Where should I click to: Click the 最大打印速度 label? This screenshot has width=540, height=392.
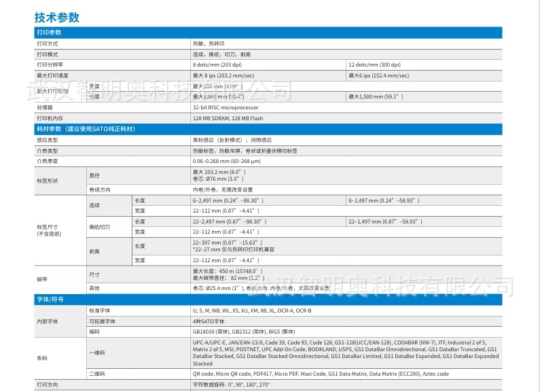coord(53,75)
